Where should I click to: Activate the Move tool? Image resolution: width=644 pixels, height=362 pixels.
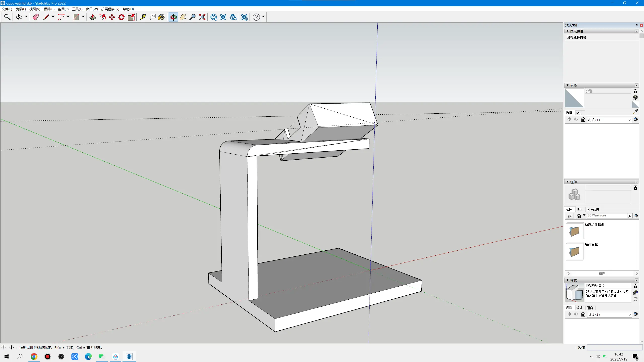pos(112,17)
